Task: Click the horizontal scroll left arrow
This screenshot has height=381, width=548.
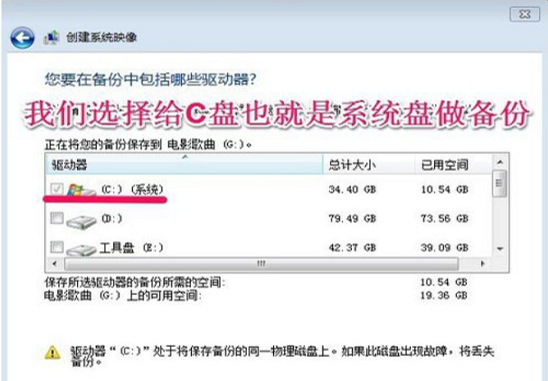Action: [55, 264]
